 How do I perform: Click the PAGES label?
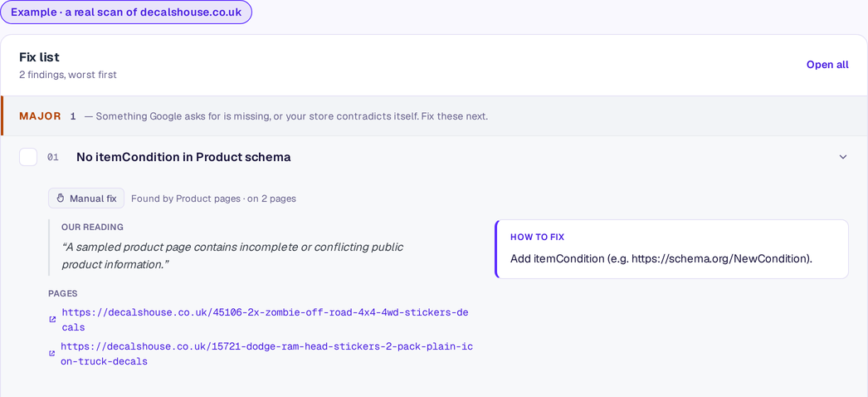tap(62, 293)
